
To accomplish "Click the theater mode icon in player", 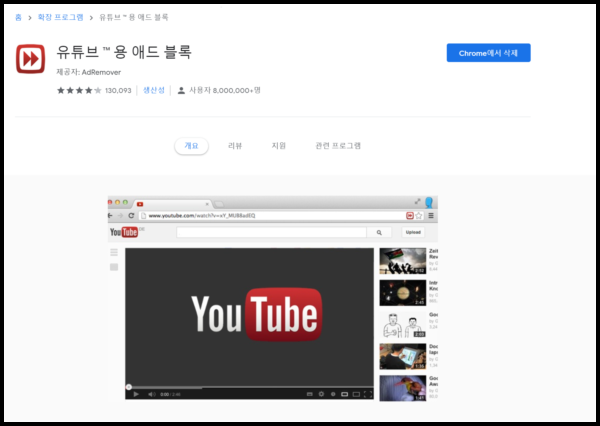I will (x=356, y=394).
